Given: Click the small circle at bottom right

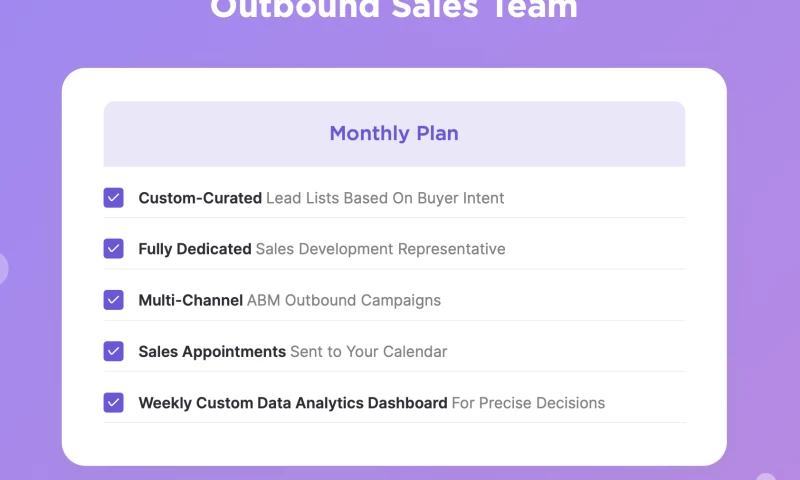Looking at the screenshot, I should click(765, 477).
